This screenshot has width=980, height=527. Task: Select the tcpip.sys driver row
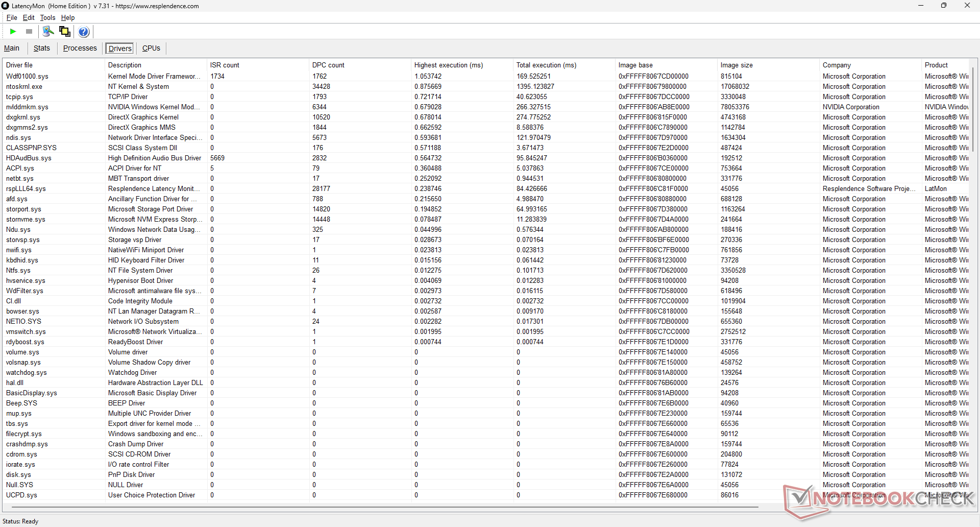click(486, 97)
